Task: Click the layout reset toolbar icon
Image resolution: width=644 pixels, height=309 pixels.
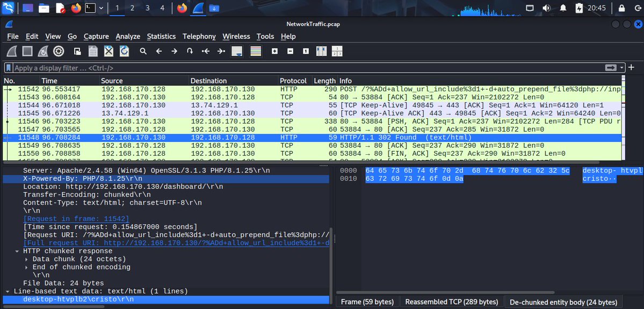Action: pos(337,52)
